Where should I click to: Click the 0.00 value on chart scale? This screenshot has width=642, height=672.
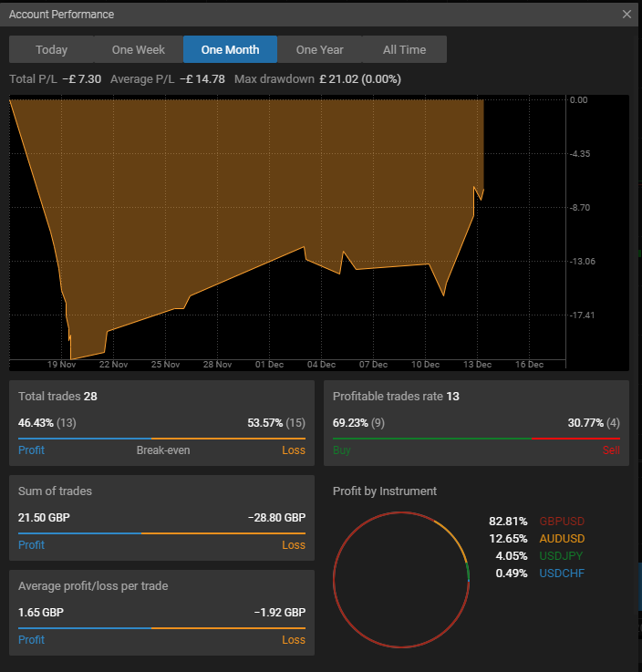coord(578,100)
